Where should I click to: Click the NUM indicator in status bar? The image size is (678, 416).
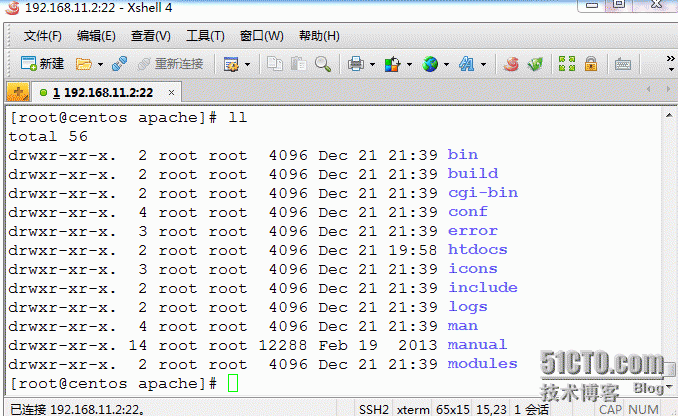point(643,409)
